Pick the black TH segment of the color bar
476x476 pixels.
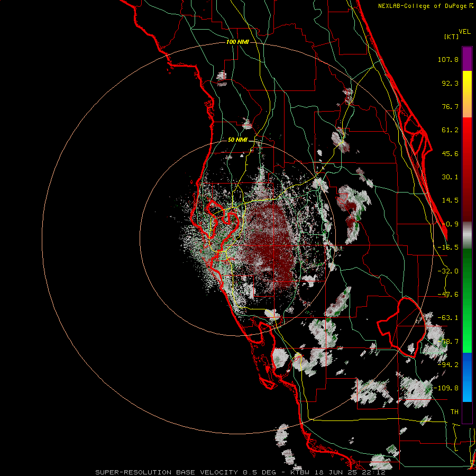(467, 412)
